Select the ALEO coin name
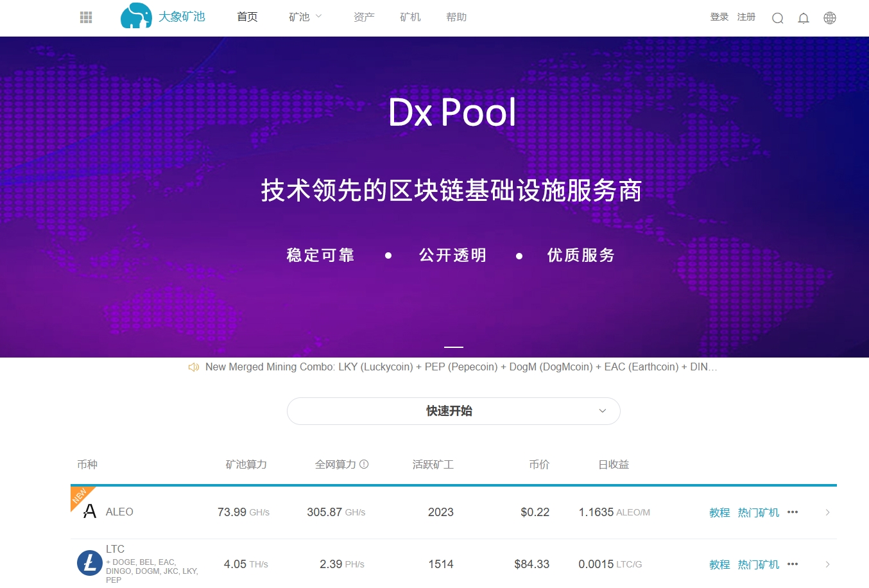 tap(119, 512)
